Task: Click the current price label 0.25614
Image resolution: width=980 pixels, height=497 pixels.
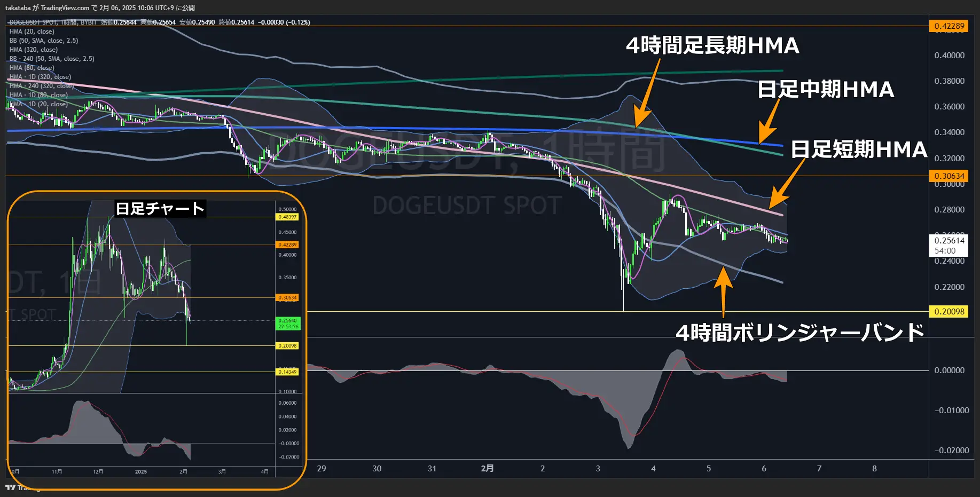Action: (x=949, y=241)
